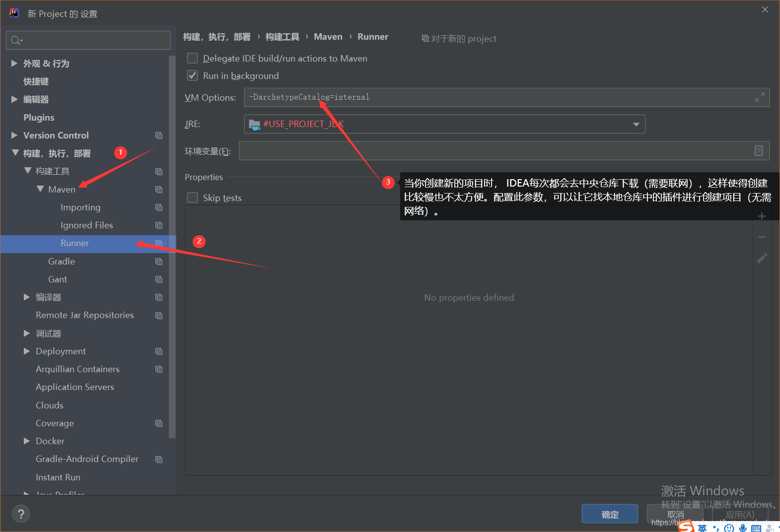
Task: Click the settings search field
Action: pyautogui.click(x=88, y=40)
